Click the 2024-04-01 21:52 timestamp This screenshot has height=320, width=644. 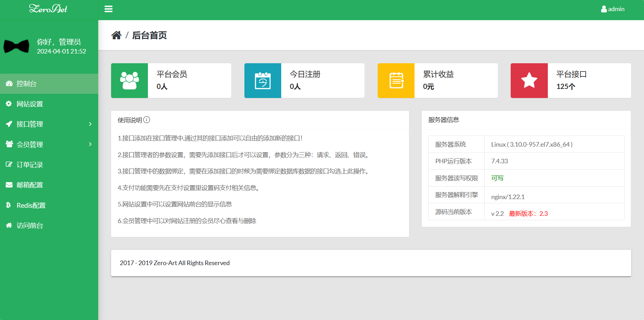pos(61,51)
